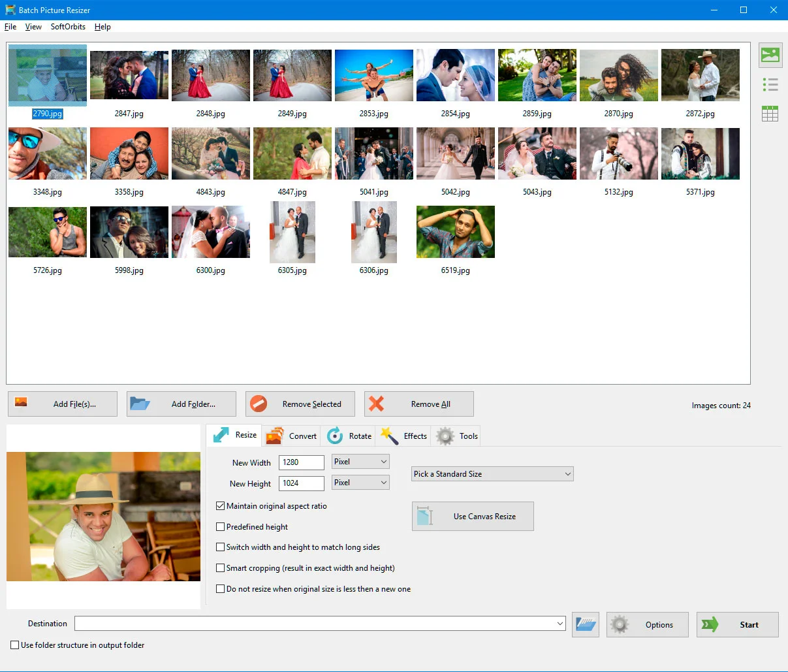Open the Pick a Standard Size dropdown
The image size is (788, 672).
click(x=567, y=473)
